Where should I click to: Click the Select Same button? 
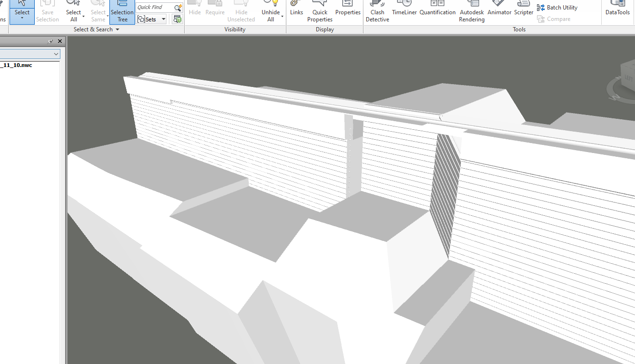click(x=98, y=12)
